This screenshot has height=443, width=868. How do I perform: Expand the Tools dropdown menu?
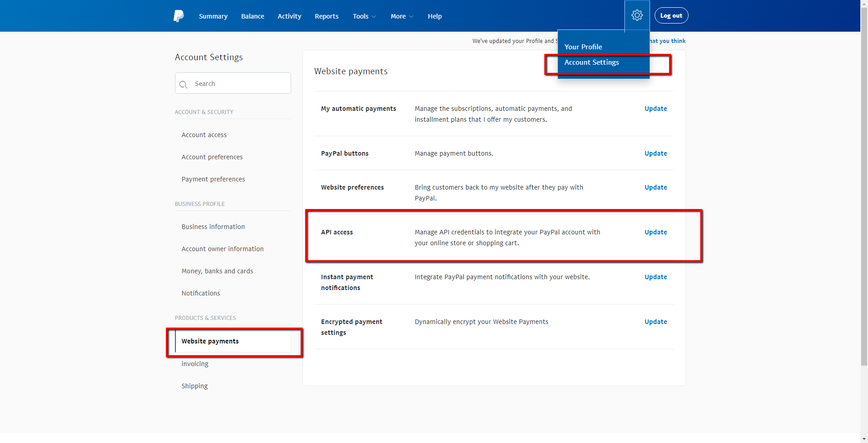click(x=364, y=16)
